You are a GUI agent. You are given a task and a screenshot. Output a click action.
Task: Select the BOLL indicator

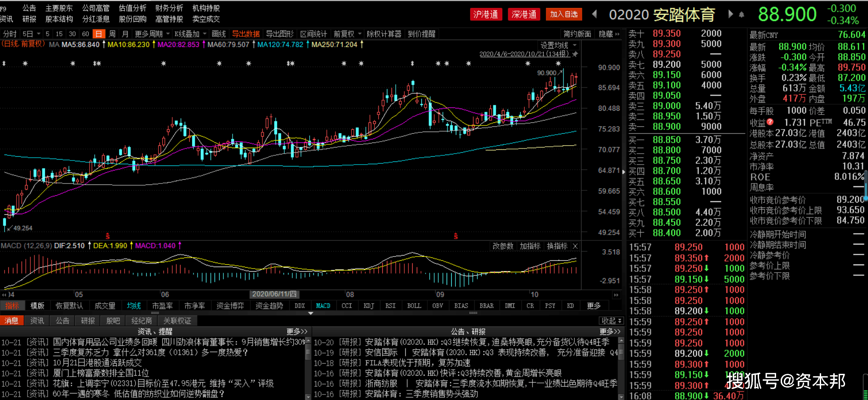pyautogui.click(x=414, y=306)
